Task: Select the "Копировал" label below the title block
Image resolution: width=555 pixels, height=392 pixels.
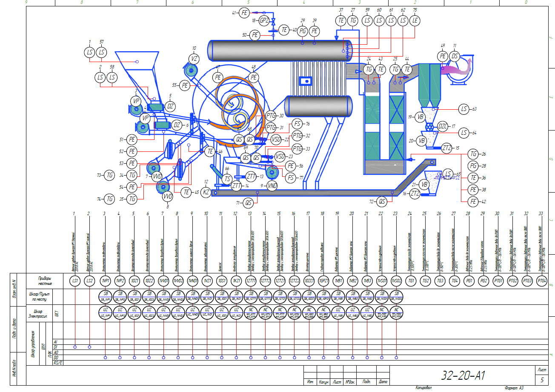Action: click(423, 388)
